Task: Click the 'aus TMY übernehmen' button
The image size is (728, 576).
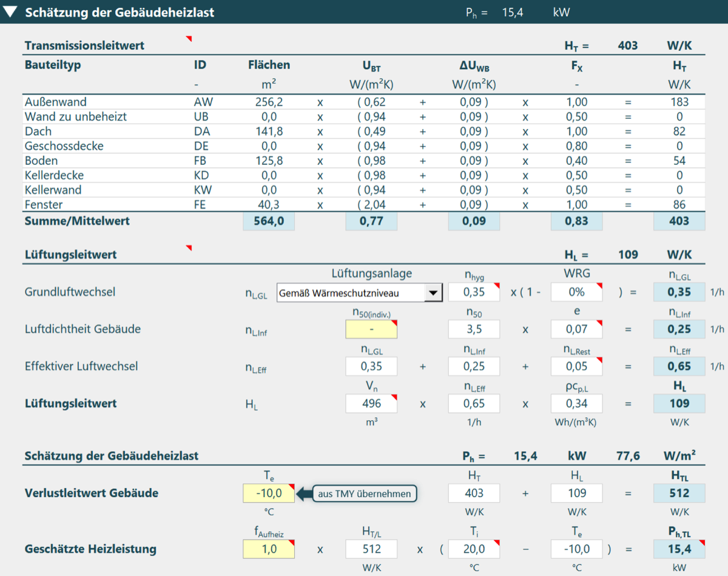Action: coord(365,494)
